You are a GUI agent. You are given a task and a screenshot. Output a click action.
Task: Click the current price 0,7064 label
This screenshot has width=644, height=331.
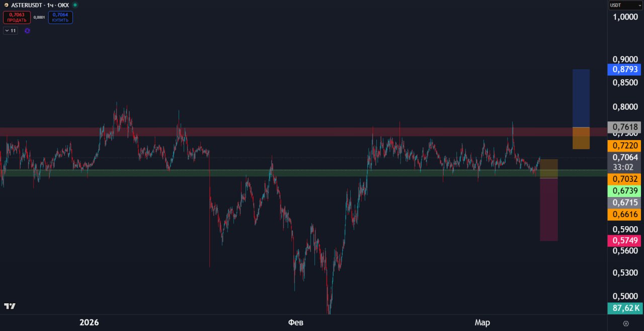coord(624,157)
